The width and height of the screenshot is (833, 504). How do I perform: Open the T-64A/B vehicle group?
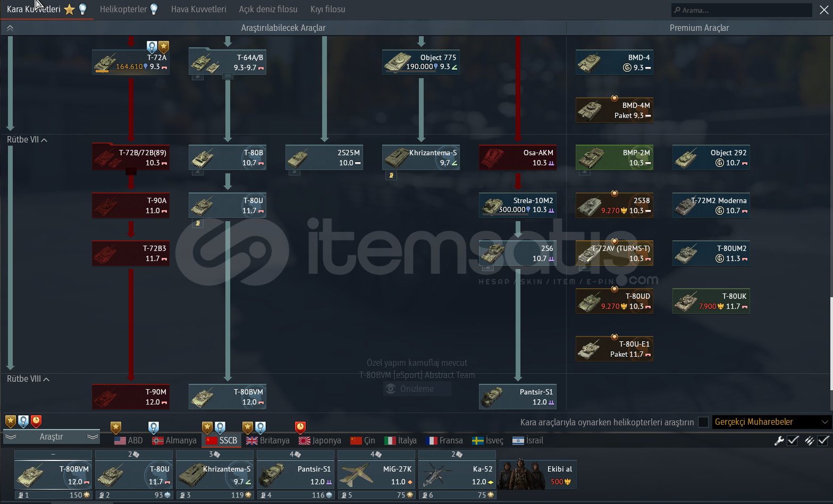pos(228,62)
